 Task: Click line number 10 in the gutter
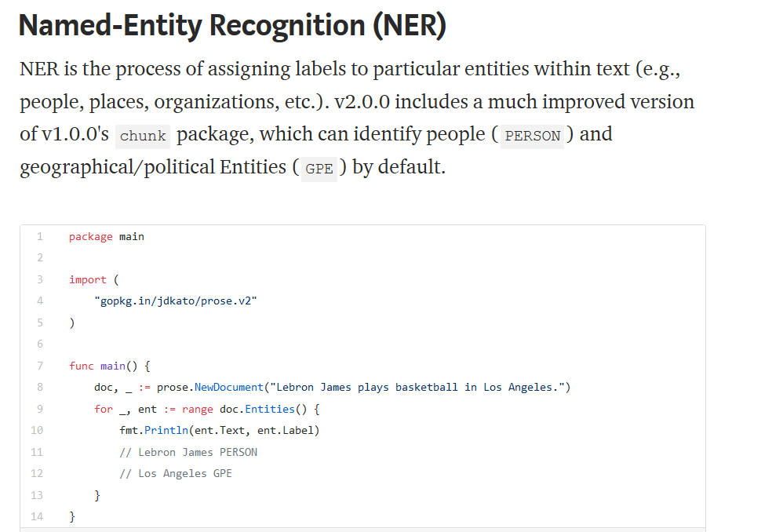point(37,430)
